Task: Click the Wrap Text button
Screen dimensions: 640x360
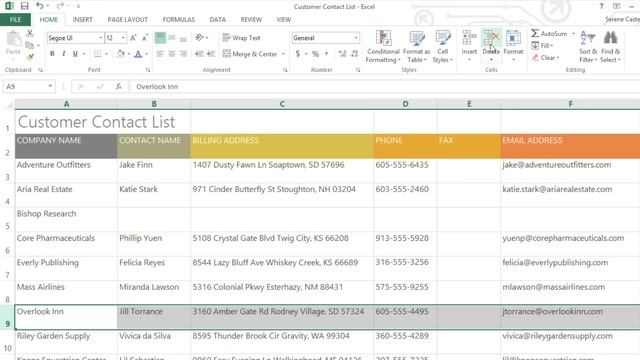Action: pyautogui.click(x=241, y=38)
